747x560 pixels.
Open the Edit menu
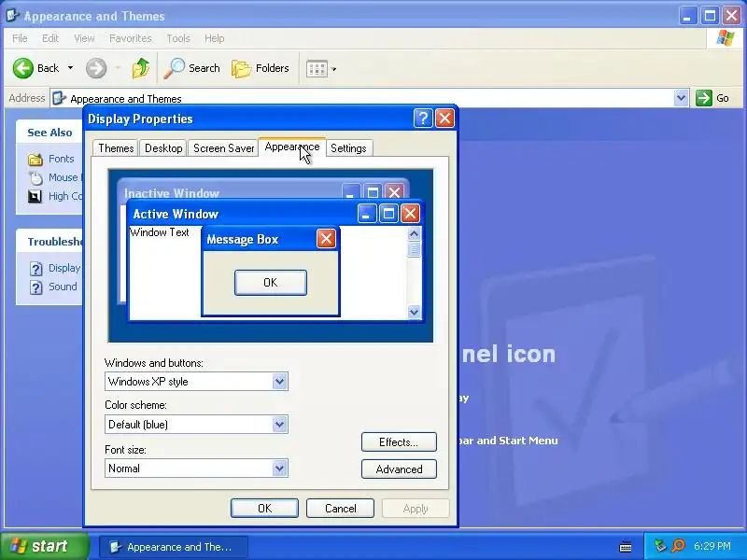[50, 38]
